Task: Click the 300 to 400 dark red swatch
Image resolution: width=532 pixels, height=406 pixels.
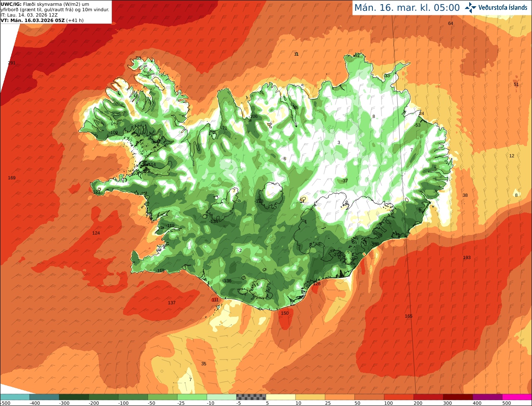Action: (x=458, y=397)
